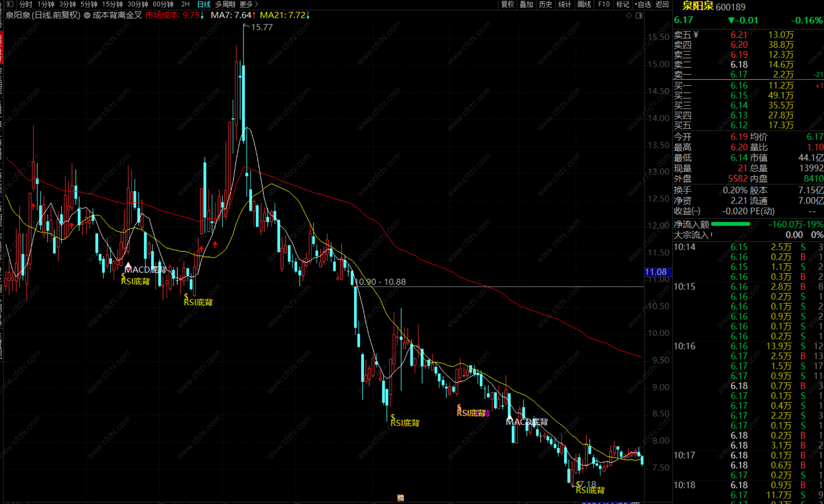This screenshot has height=504, width=824.
Task: Add stock with the +自选 button
Action: pyautogui.click(x=642, y=4)
